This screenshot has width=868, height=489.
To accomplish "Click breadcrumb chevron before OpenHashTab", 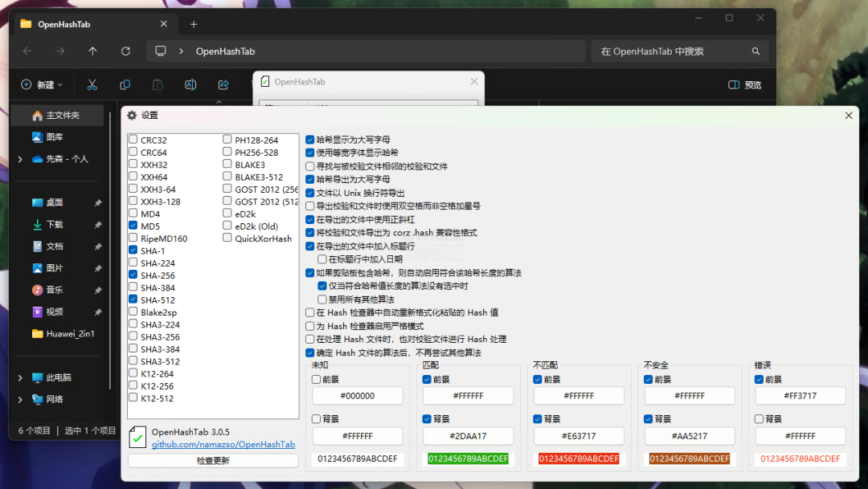I will 181,51.
